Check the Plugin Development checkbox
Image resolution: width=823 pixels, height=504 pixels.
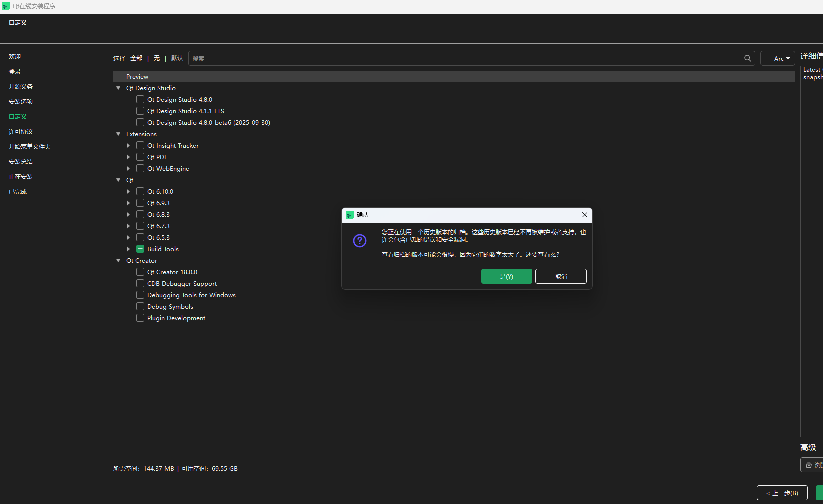[x=140, y=318]
